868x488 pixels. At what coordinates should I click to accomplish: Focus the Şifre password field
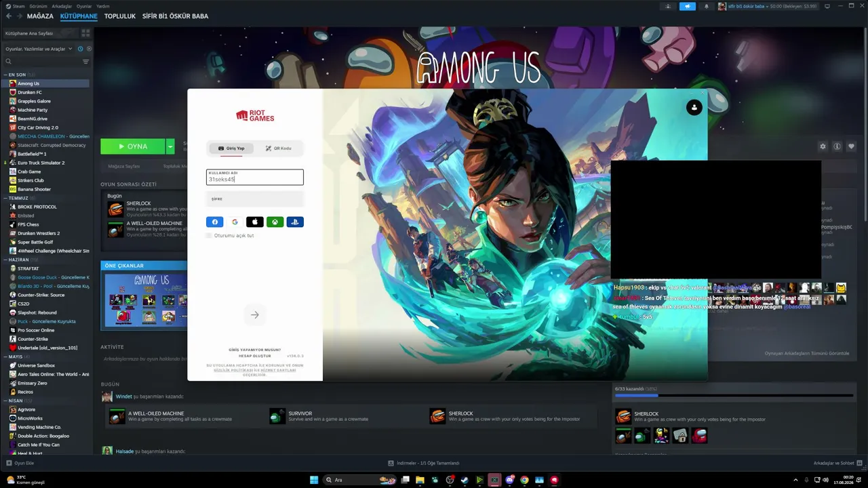(x=255, y=199)
